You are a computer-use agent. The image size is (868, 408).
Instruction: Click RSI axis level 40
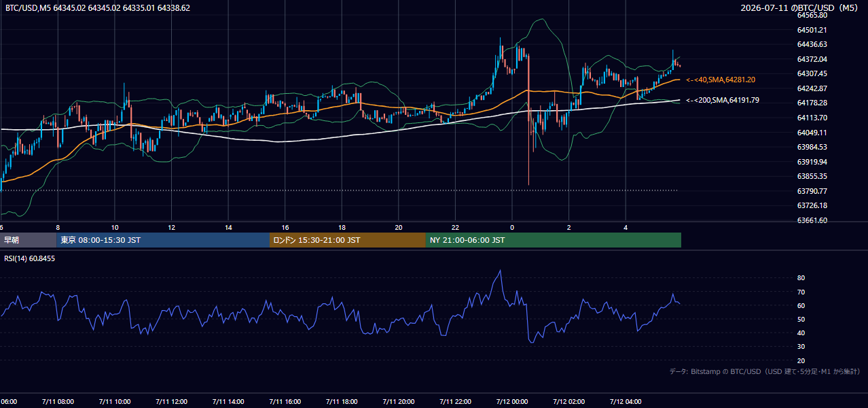pyautogui.click(x=801, y=333)
